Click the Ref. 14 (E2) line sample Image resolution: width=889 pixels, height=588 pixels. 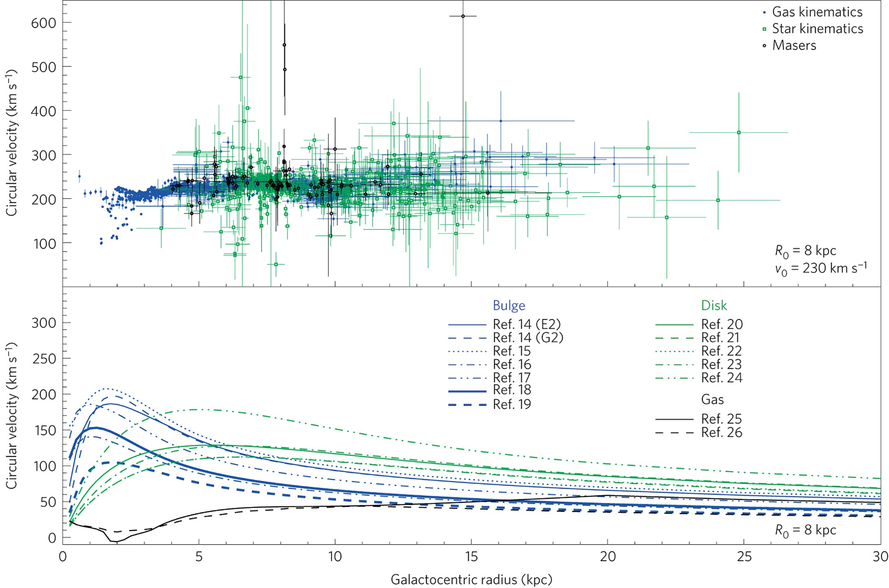coord(467,325)
